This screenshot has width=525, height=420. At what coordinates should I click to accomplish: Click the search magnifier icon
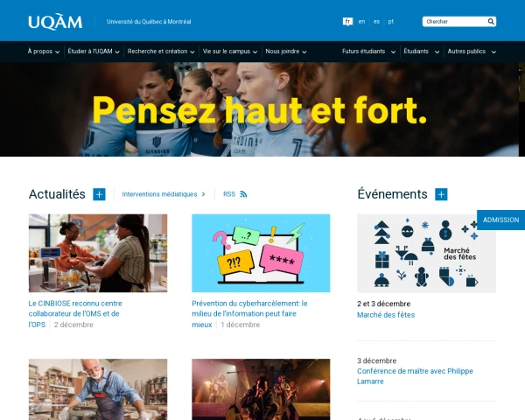pos(491,21)
